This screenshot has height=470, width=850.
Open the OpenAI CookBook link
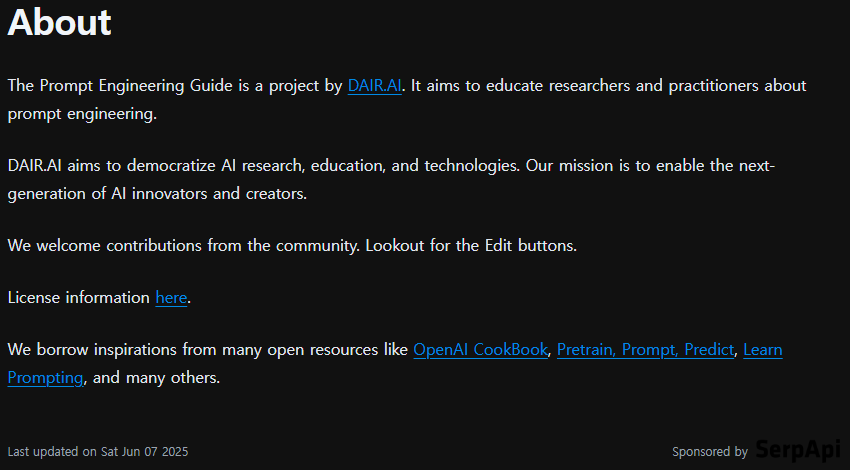click(x=480, y=349)
